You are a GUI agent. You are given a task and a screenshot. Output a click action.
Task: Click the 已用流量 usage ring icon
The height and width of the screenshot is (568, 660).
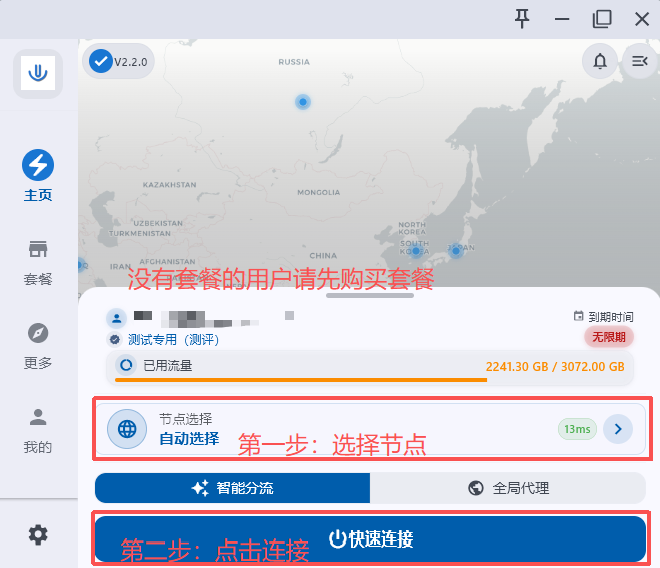pos(126,365)
